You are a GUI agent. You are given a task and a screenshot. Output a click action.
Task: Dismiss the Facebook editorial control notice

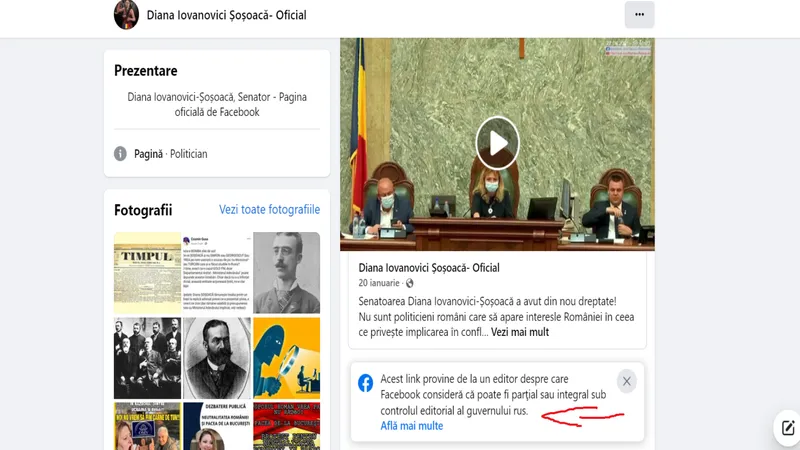pos(627,381)
